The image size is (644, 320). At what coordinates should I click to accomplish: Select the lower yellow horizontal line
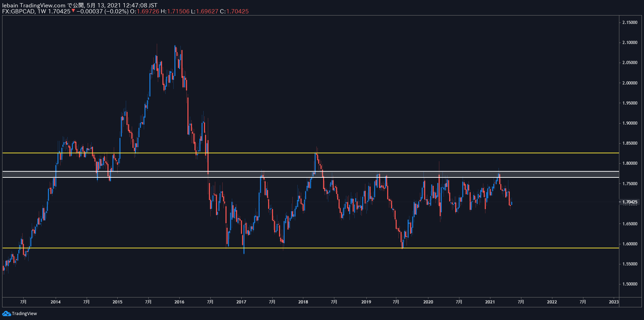coord(310,248)
